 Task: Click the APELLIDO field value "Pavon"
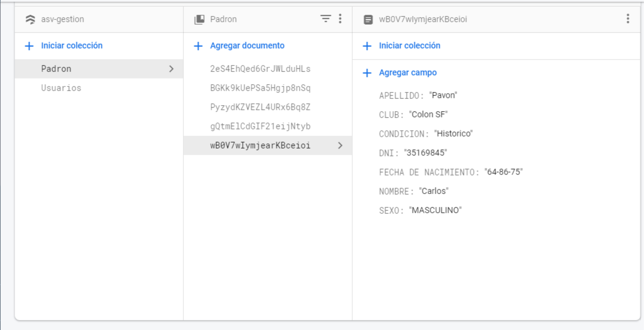[443, 95]
